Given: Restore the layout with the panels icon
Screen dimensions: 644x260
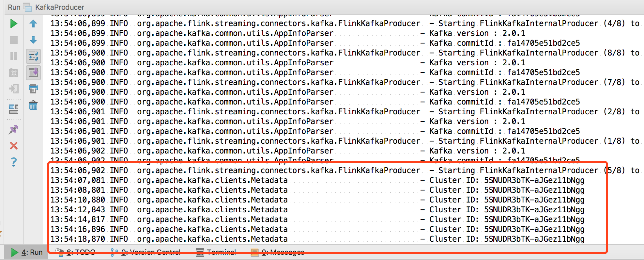Looking at the screenshot, I should (14, 109).
